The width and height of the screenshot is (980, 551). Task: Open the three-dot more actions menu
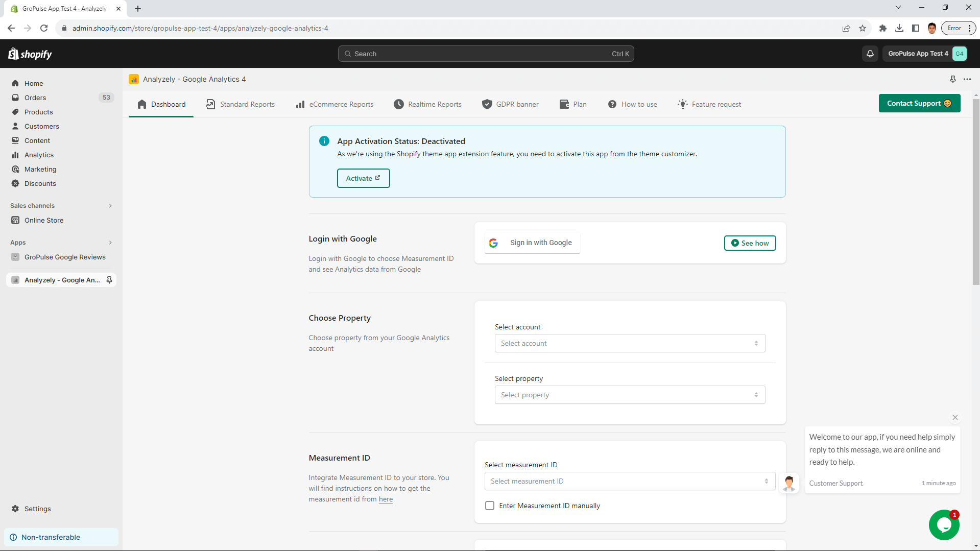[967, 79]
